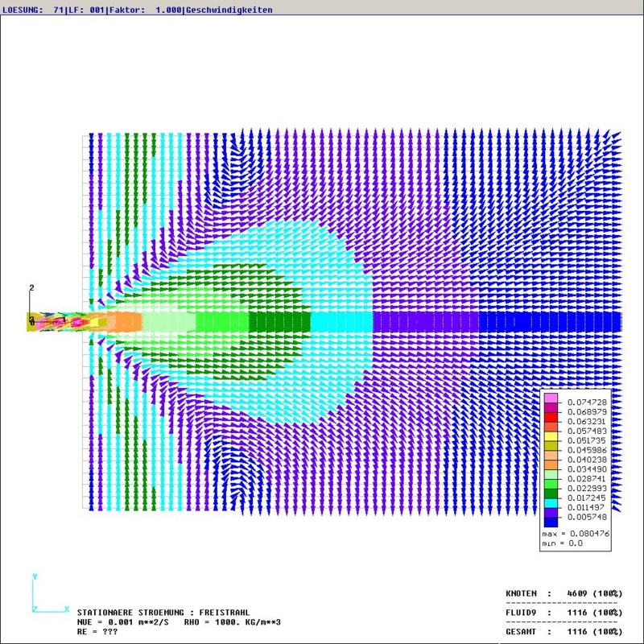Viewport: 644px width, 644px height.
Task: Click legend value 0.017245
Action: click(x=587, y=497)
